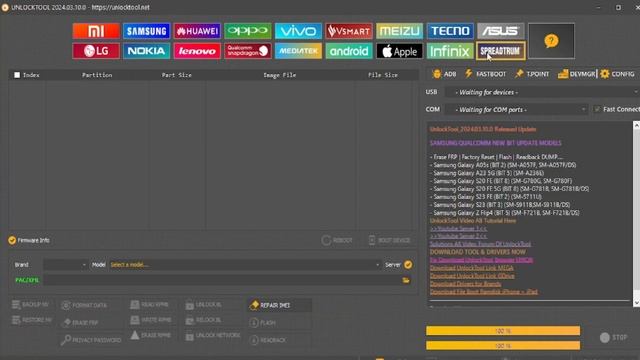Open the T.POINT tab
The width and height of the screenshot is (640, 360).
(x=532, y=74)
